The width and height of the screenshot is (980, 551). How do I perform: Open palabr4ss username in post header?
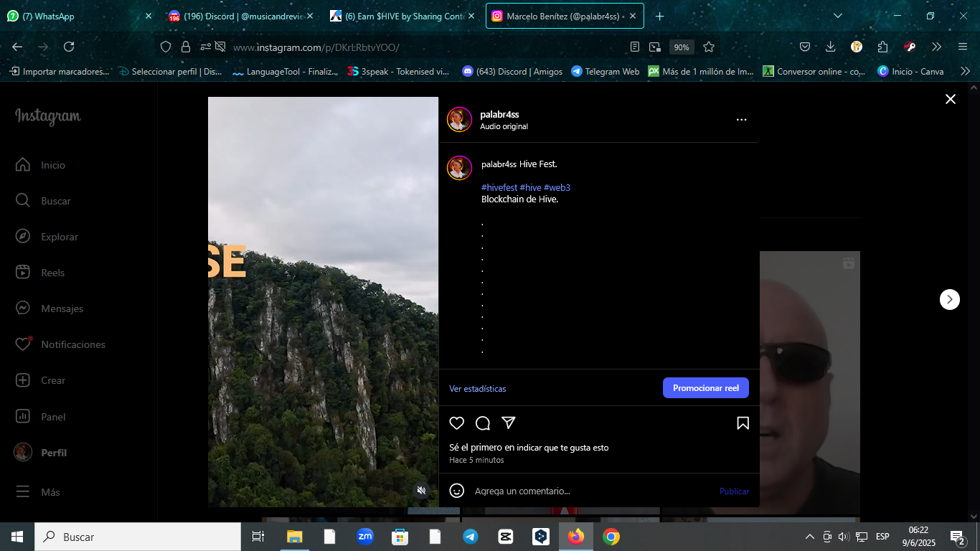point(499,115)
